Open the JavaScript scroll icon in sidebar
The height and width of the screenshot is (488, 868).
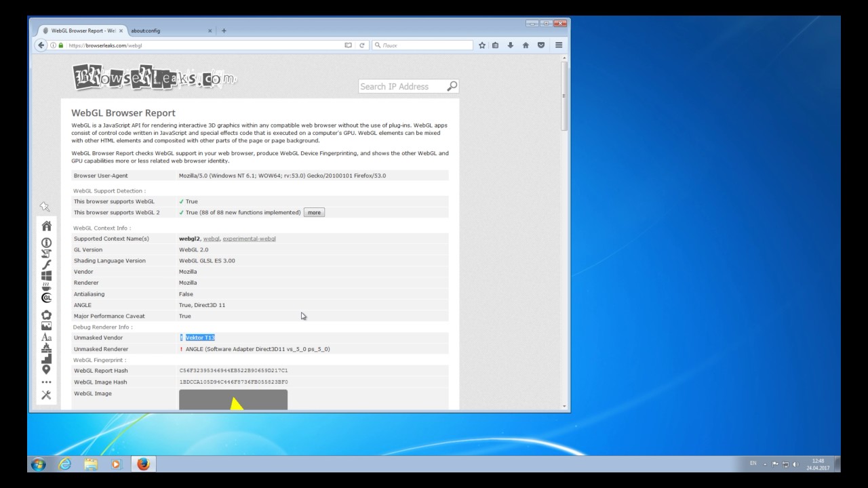(x=46, y=253)
